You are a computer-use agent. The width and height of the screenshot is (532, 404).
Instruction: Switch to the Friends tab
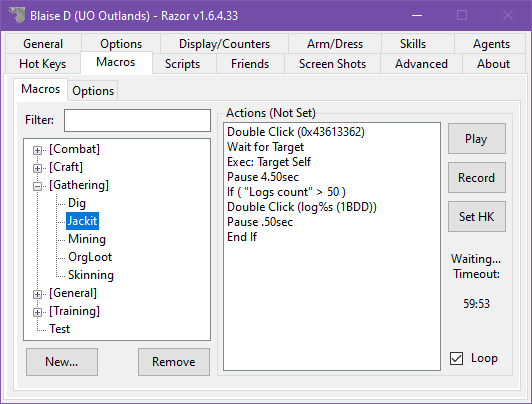click(x=250, y=64)
